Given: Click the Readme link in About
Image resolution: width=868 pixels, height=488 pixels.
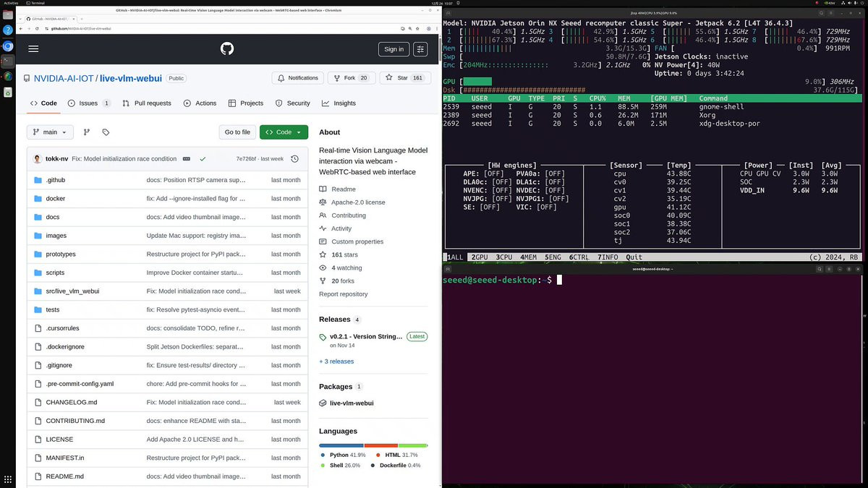Looking at the screenshot, I should click(x=344, y=189).
